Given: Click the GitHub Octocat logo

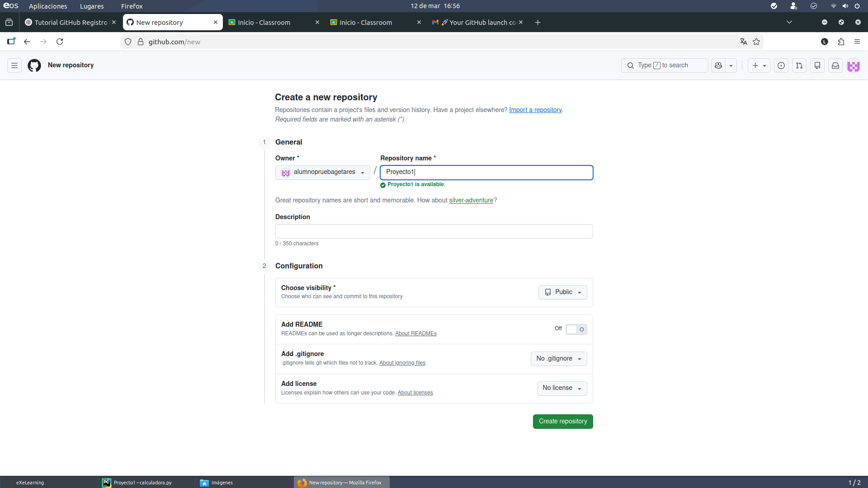Looking at the screenshot, I should (x=34, y=66).
